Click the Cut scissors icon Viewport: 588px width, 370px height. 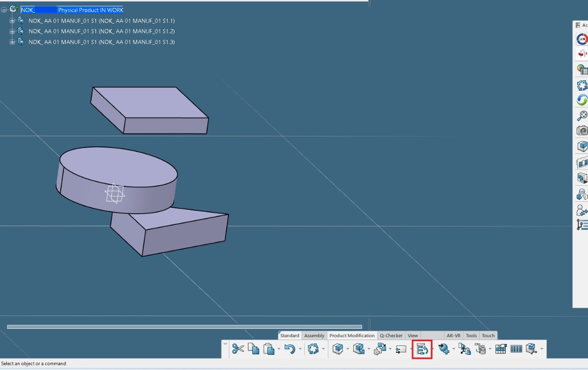[238, 349]
